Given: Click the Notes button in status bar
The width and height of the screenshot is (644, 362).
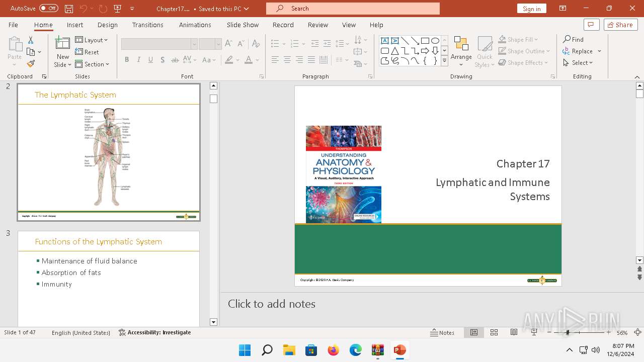Looking at the screenshot, I should (x=442, y=332).
